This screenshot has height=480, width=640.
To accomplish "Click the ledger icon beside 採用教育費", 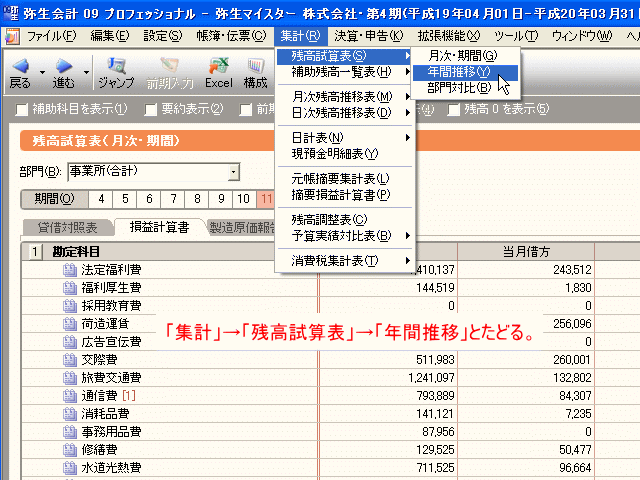I will (70, 306).
